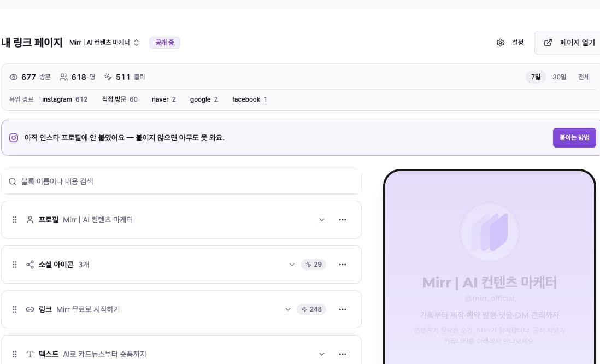Focus the 블록 이름이나 내용 검색 field
Image resolution: width=600 pixels, height=364 pixels.
click(181, 181)
